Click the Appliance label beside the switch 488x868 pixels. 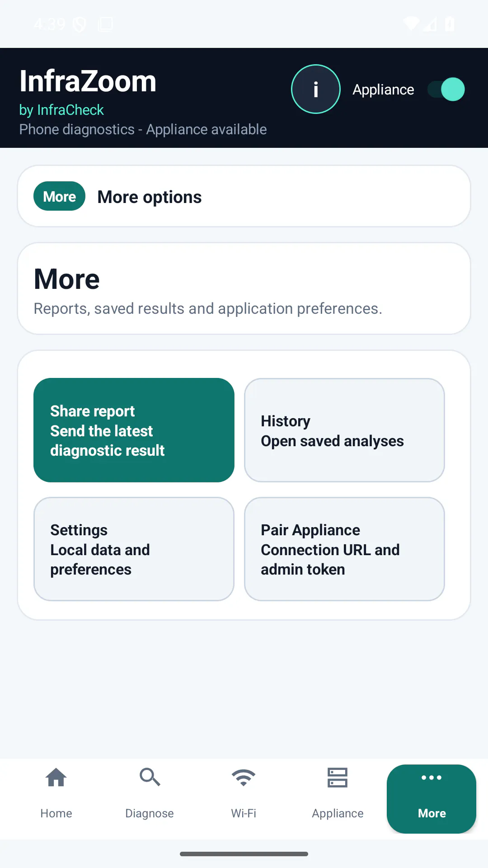pyautogui.click(x=383, y=90)
